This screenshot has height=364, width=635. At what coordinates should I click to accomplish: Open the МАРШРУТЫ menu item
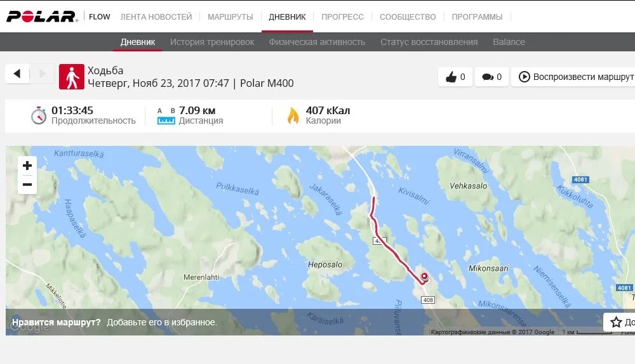click(231, 17)
